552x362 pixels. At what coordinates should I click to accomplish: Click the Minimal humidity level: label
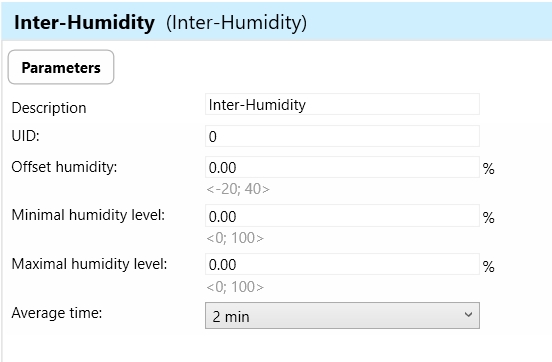(x=88, y=215)
